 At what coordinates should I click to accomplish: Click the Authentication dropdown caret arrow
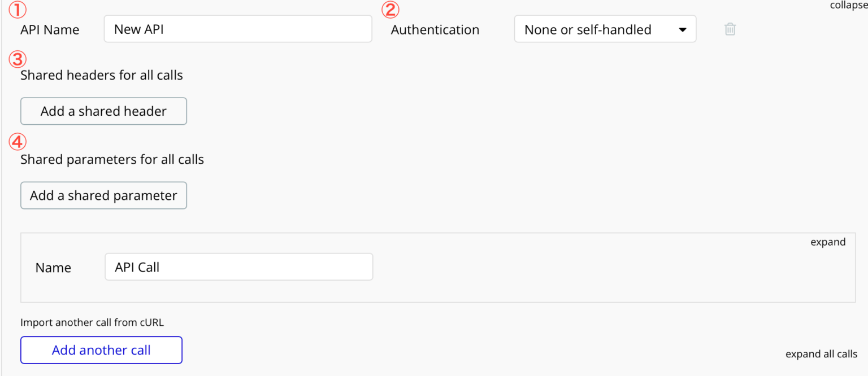(684, 29)
